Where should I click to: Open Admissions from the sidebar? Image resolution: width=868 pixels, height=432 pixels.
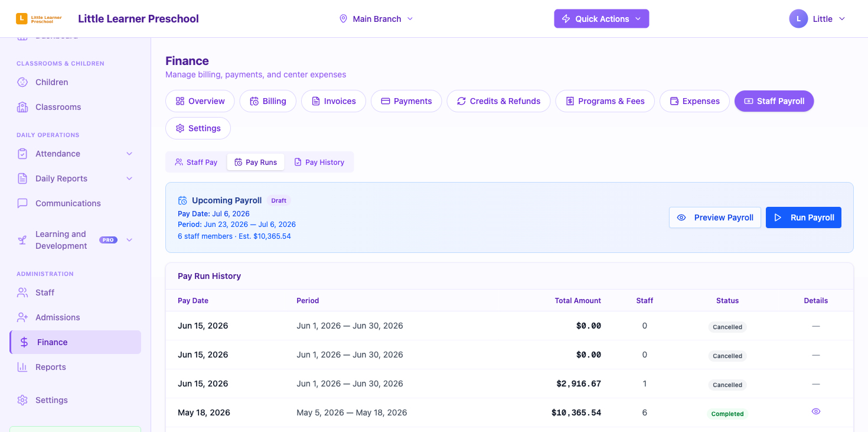point(75,317)
